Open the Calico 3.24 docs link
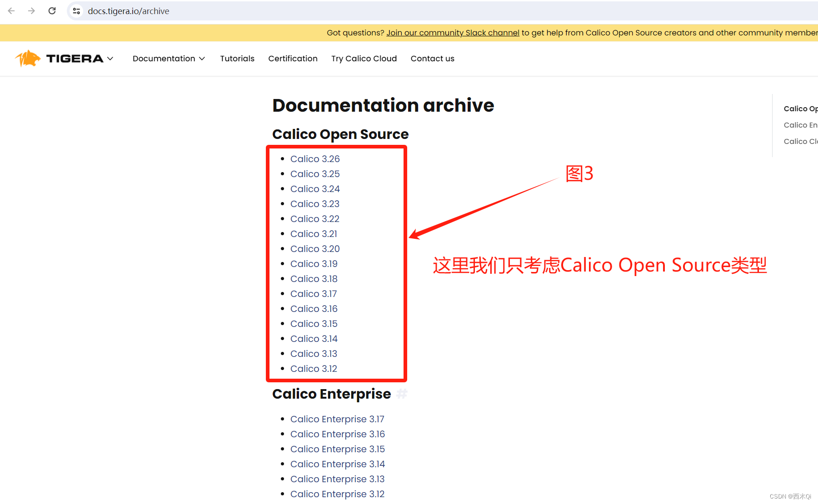The height and width of the screenshot is (504, 818). pos(315,189)
